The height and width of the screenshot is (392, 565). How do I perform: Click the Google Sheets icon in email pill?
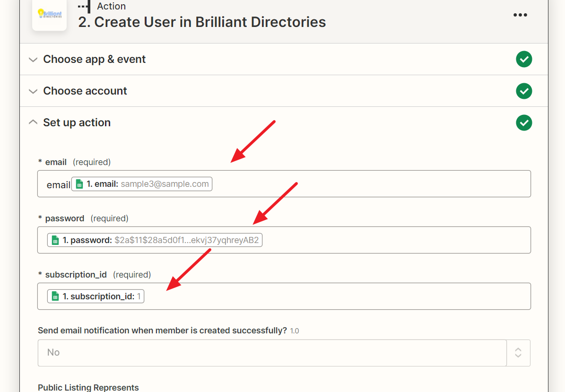click(79, 184)
